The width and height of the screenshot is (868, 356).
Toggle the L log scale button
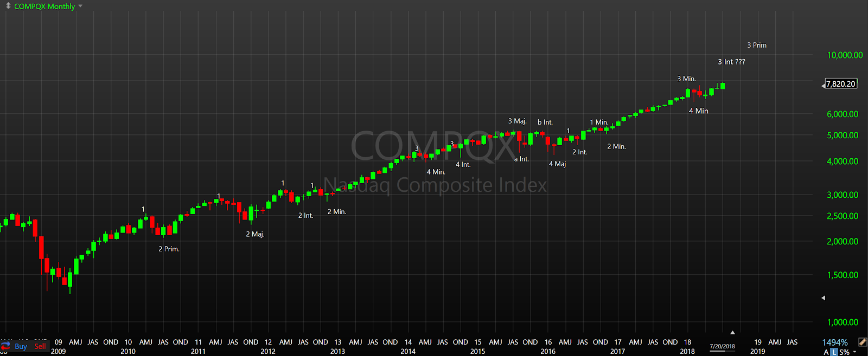(x=834, y=352)
